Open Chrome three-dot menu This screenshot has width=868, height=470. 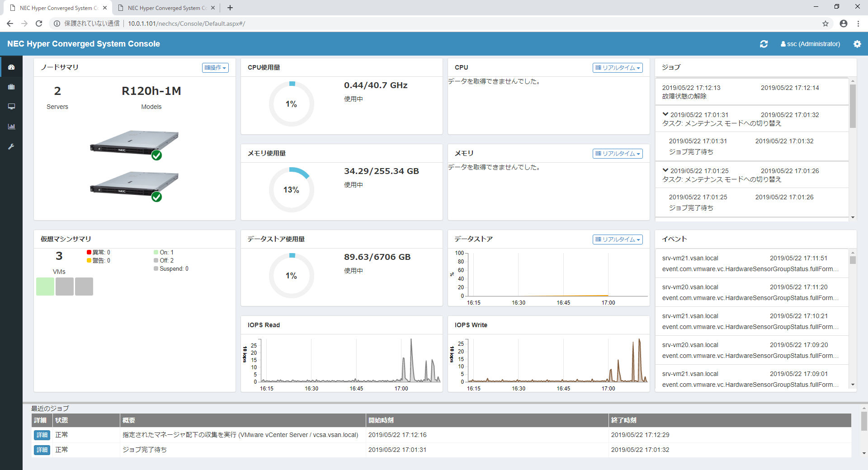tap(858, 23)
